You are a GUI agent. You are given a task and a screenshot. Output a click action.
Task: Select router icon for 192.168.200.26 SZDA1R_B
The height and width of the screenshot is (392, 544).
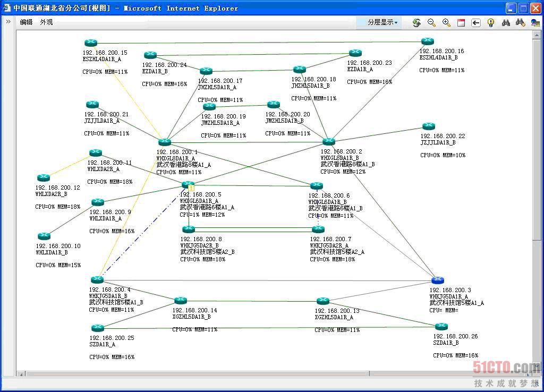(x=441, y=327)
